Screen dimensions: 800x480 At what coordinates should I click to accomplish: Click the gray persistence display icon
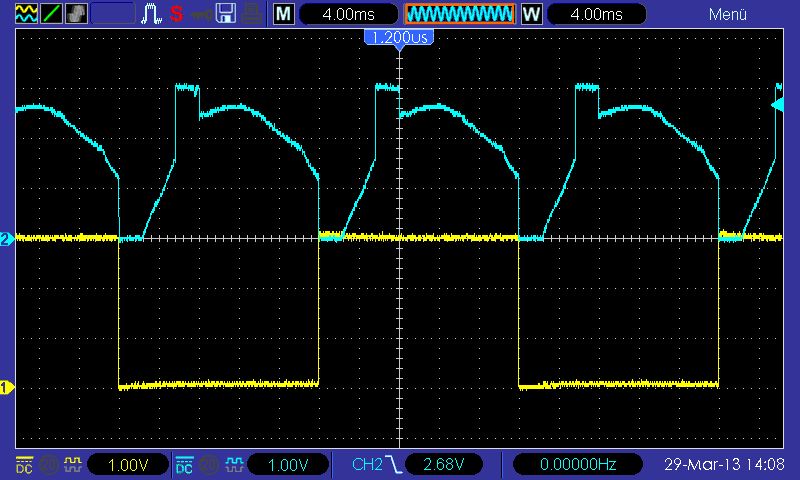75,14
